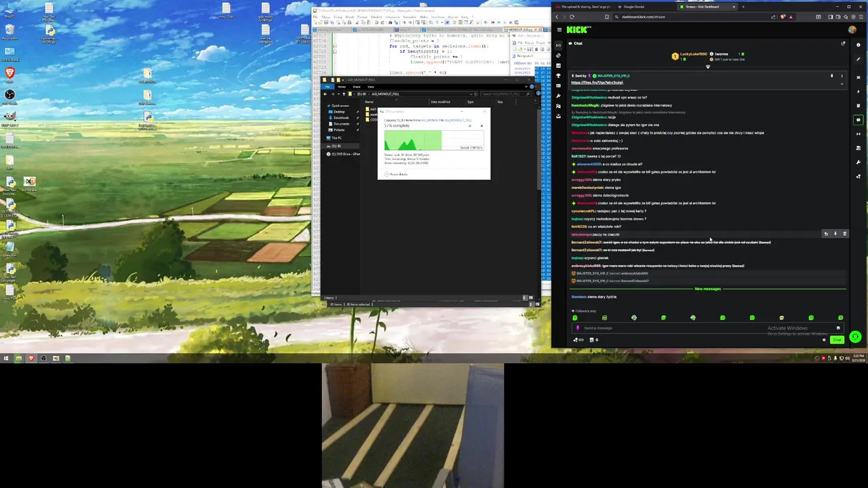The image size is (868, 488).
Task: Click wrench icon in Kick right sidebar
Action: coord(859,163)
